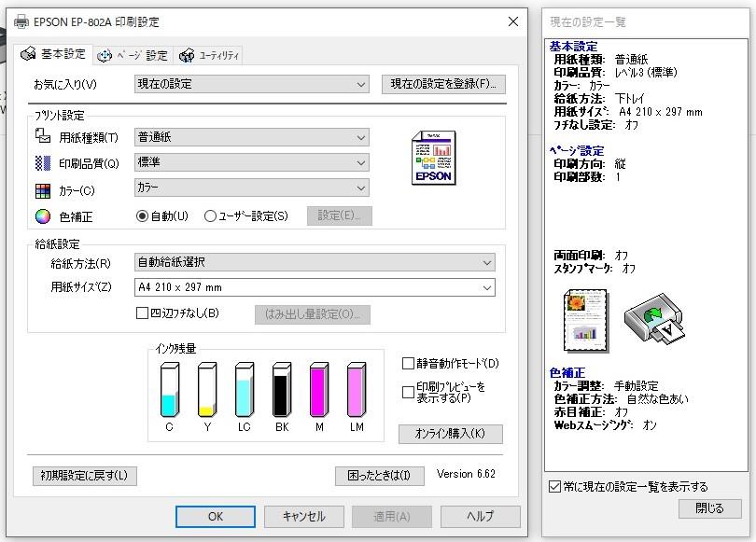This screenshot has height=542, width=756.
Task: Click the 用紙種類 paper type icon
Action: [42, 136]
